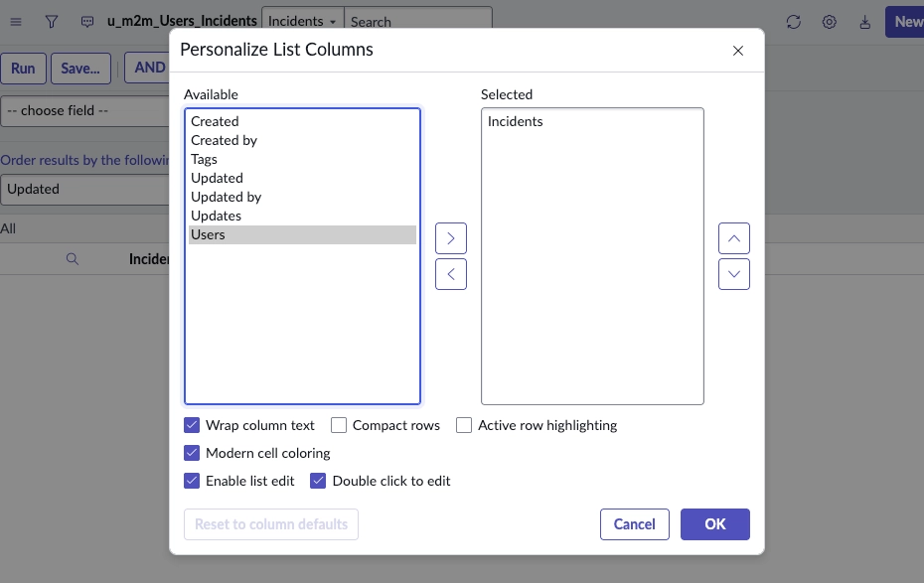
Task: Open the Incidents search field dropdown
Action: tap(302, 21)
